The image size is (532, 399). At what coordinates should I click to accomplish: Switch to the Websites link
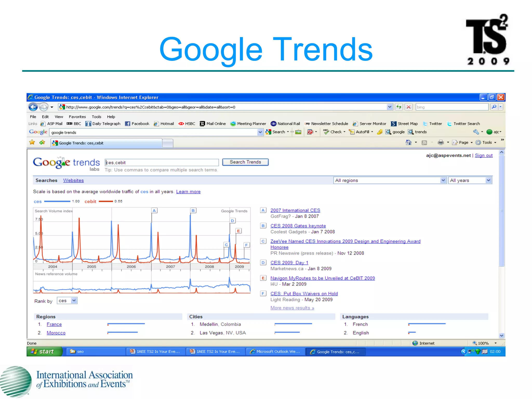click(74, 180)
